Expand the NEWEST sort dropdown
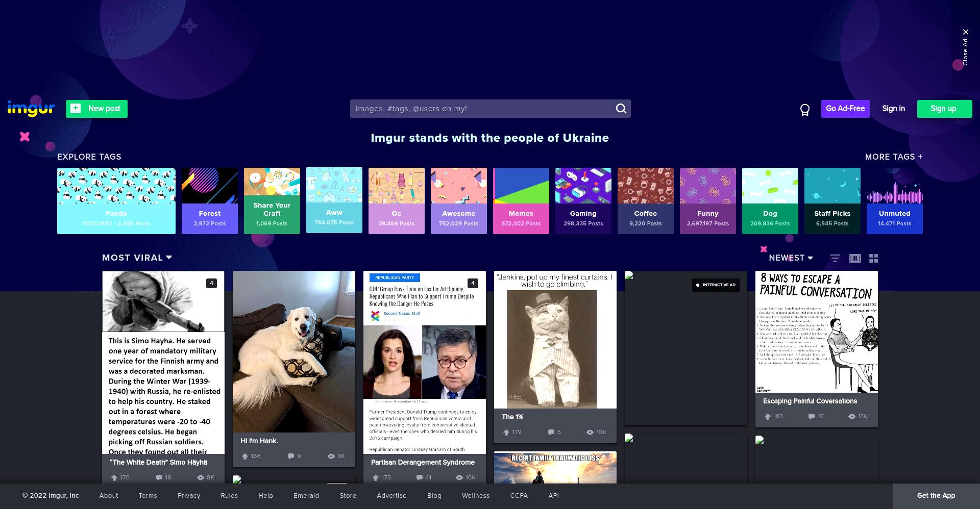Viewport: 980px width, 509px height. point(791,258)
